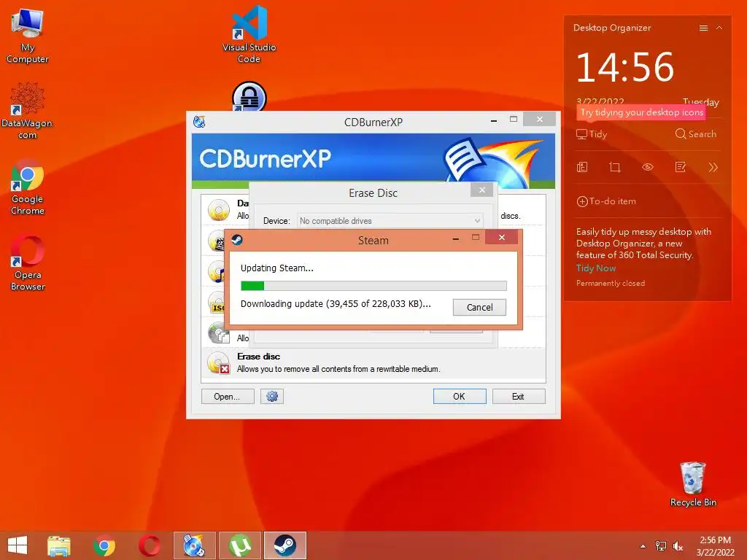Switch to Steam taskbar button
747x560 pixels.
285,545
